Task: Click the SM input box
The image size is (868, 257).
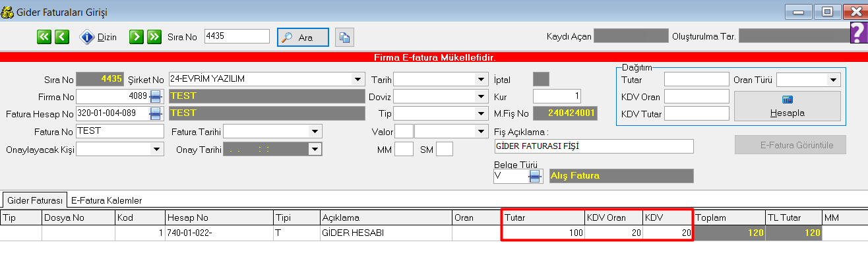Action: (x=445, y=149)
